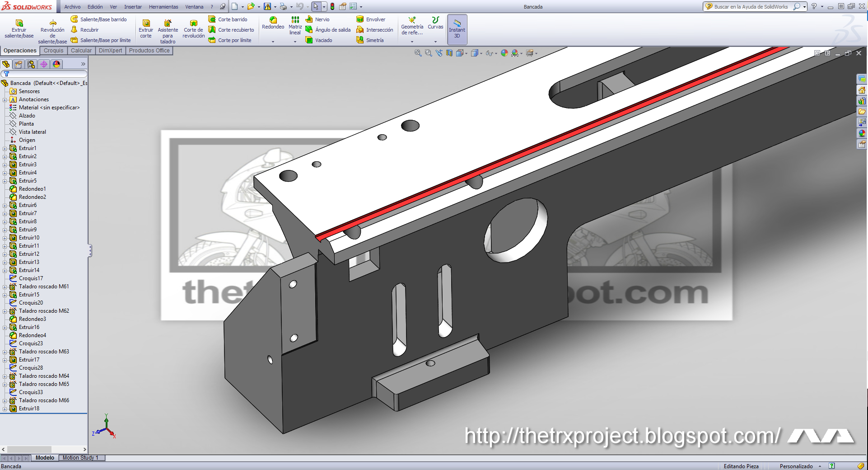The width and height of the screenshot is (868, 470).
Task: Switch to the Croquis tab
Action: click(53, 51)
